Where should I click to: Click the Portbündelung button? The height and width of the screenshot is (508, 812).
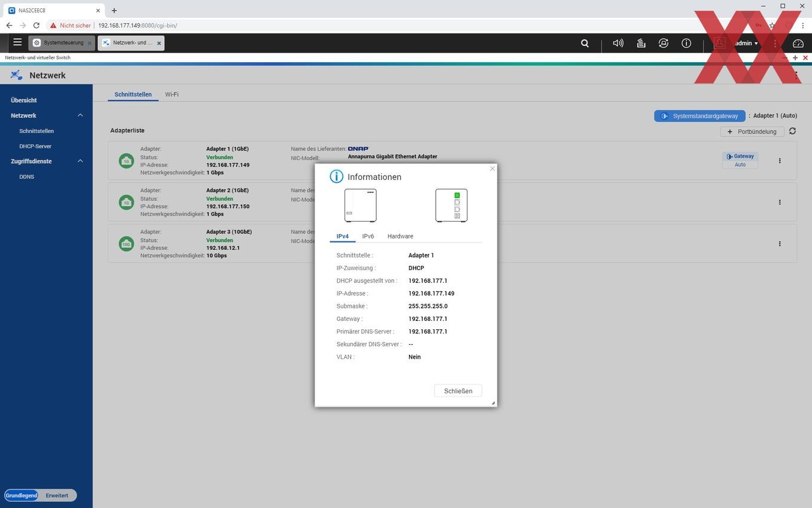click(752, 131)
